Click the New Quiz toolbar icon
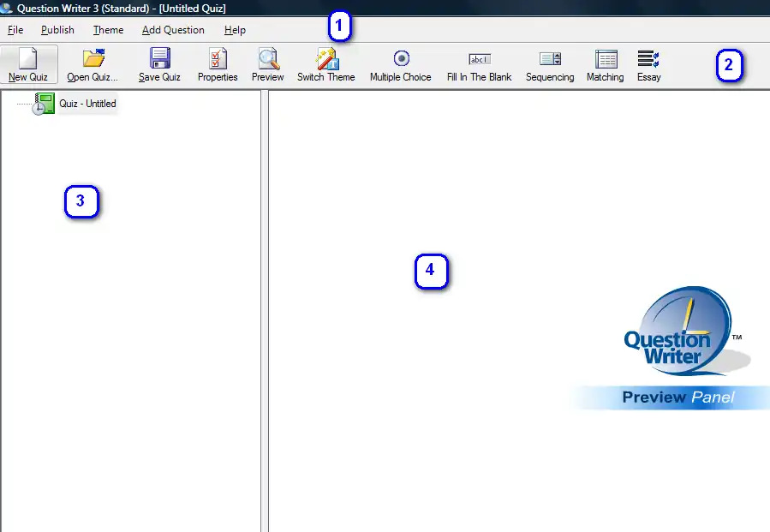This screenshot has height=532, width=770. 28,59
